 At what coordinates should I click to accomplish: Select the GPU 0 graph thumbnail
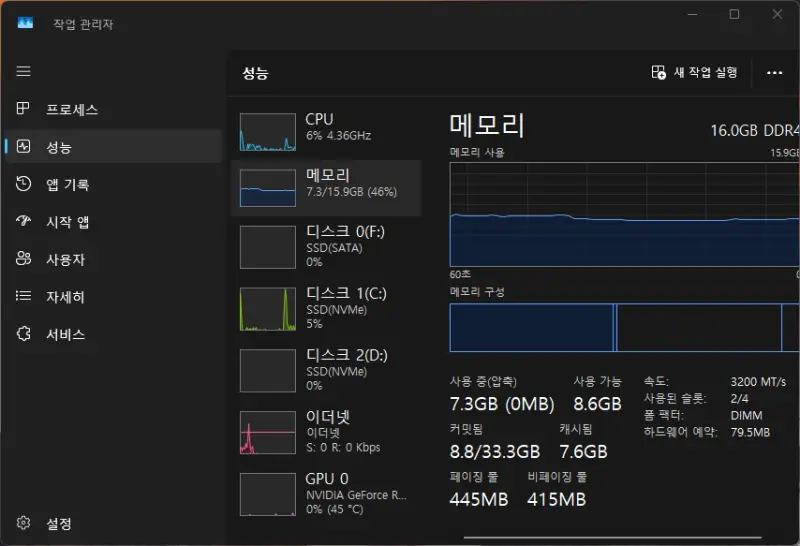point(268,494)
